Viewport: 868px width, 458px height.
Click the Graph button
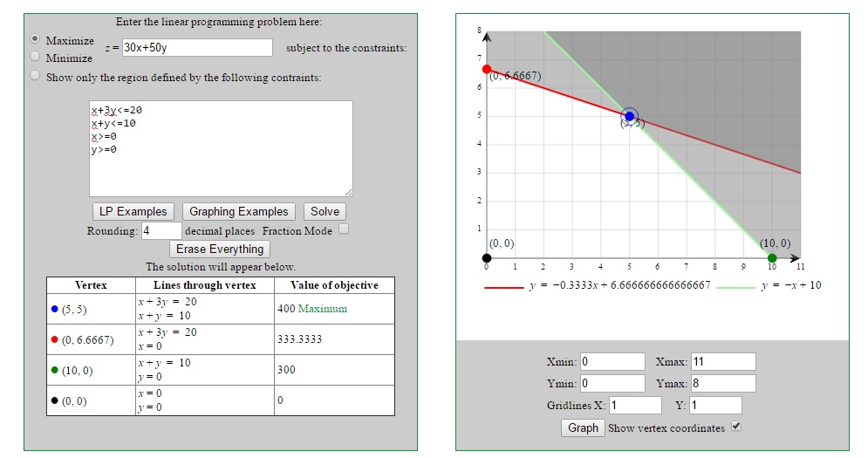click(583, 427)
